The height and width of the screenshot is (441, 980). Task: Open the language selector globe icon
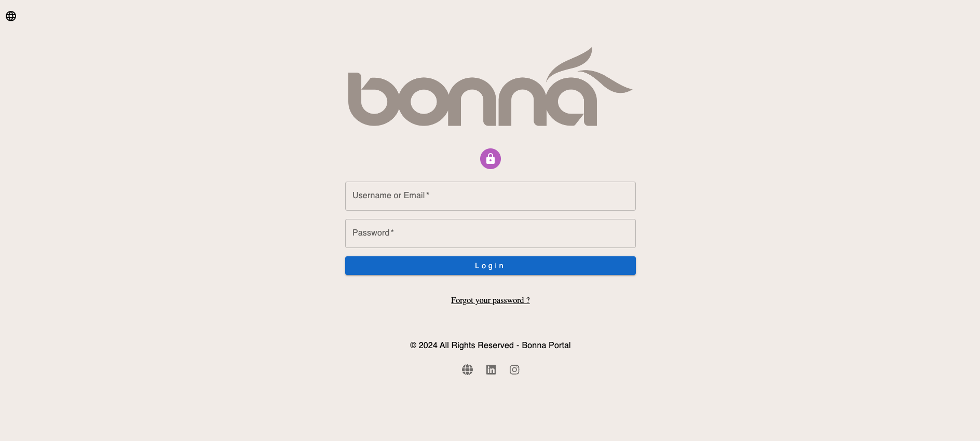[x=11, y=16]
